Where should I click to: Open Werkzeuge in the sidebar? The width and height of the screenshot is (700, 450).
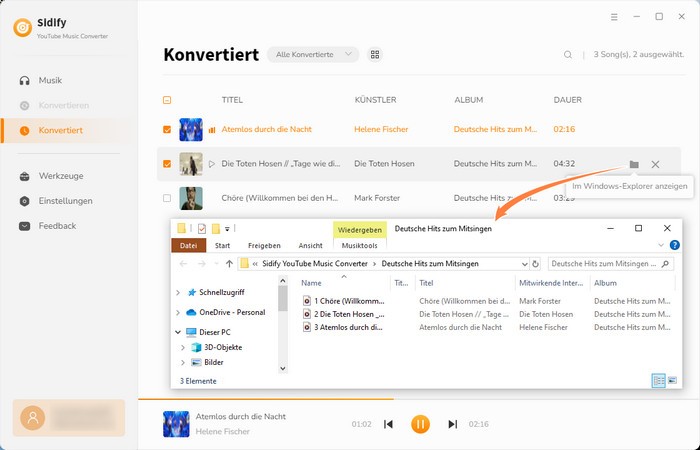click(x=51, y=176)
